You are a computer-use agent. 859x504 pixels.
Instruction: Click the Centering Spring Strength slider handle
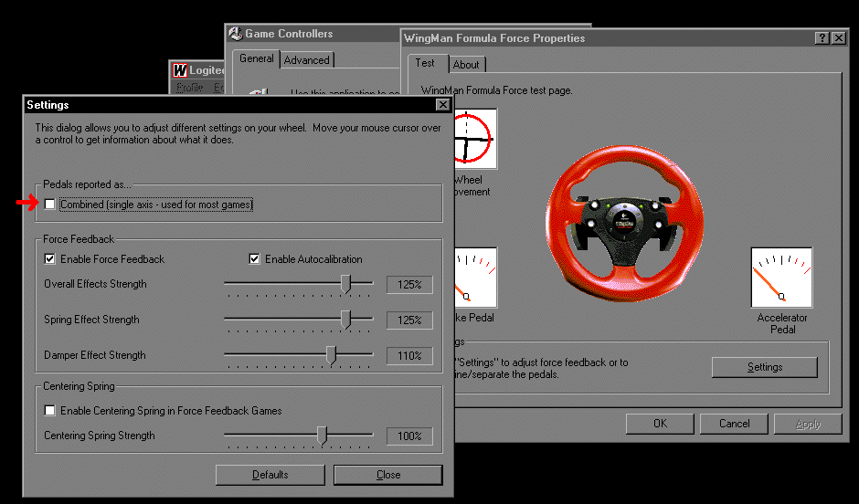tap(322, 436)
